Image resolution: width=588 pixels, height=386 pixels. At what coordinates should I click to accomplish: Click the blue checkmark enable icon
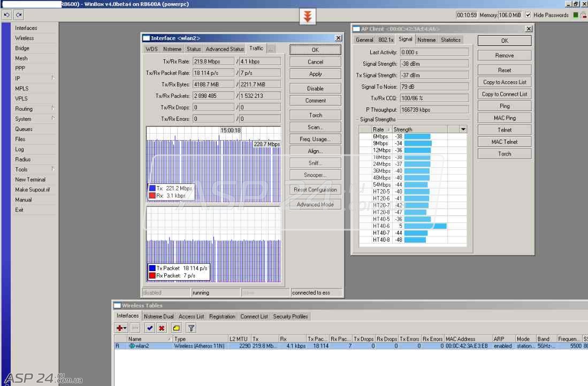pos(150,328)
